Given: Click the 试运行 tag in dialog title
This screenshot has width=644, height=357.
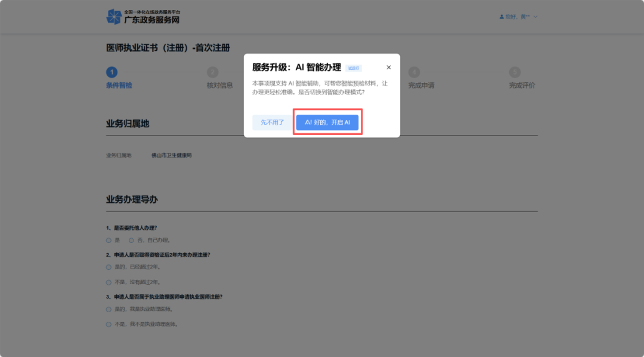Looking at the screenshot, I should click(x=354, y=68).
